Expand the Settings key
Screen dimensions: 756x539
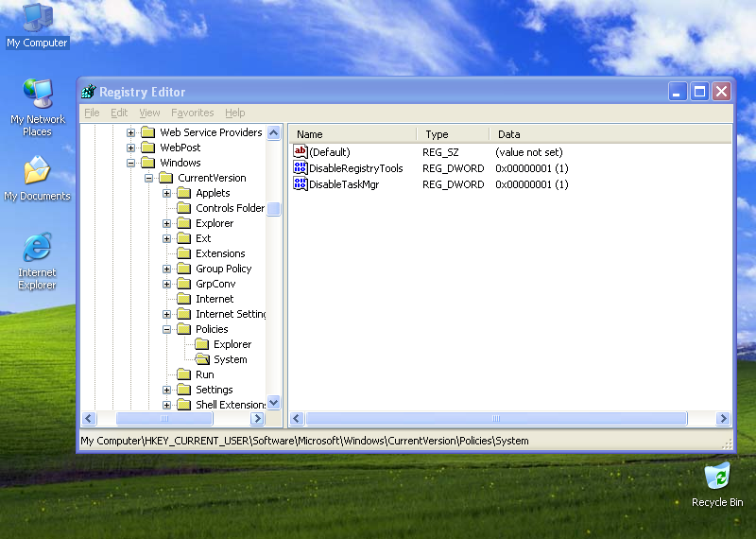point(166,390)
